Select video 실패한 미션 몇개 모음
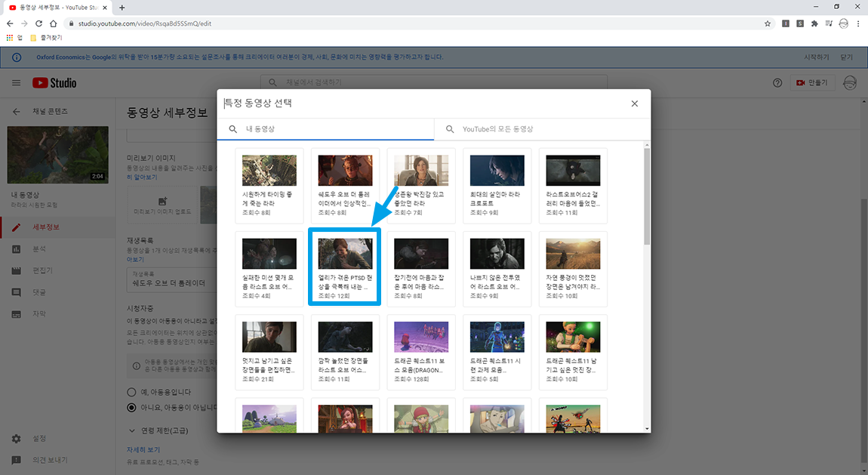 tap(269, 269)
